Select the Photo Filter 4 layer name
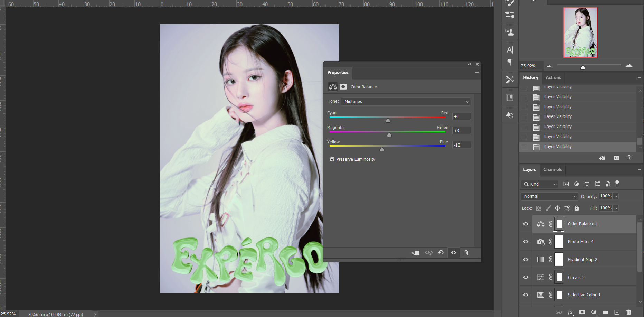Viewport: 644px width, 317px height. pos(580,242)
